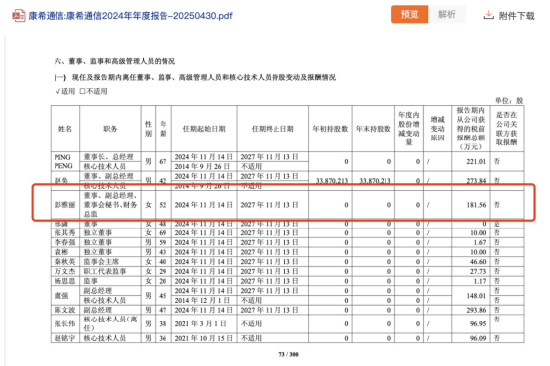This screenshot has width=550, height=366.
Task: Click the 职务 column header
Action: coord(110,129)
